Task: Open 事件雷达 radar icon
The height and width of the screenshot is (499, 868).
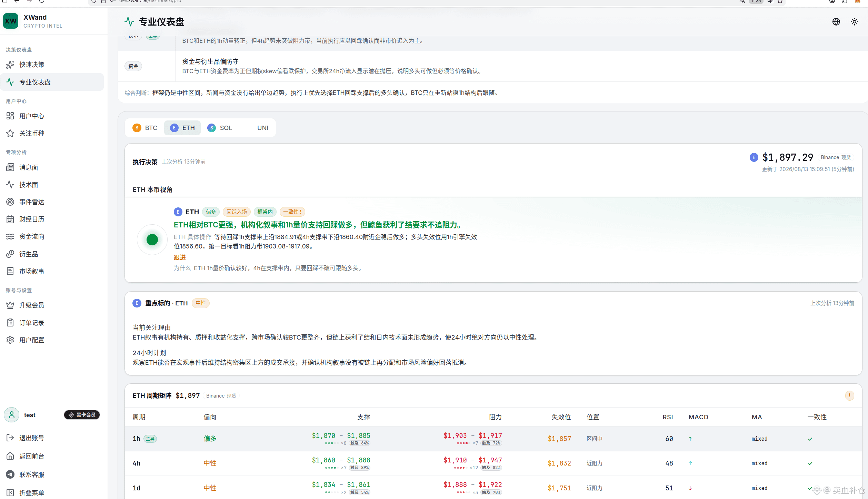Action: click(x=10, y=202)
